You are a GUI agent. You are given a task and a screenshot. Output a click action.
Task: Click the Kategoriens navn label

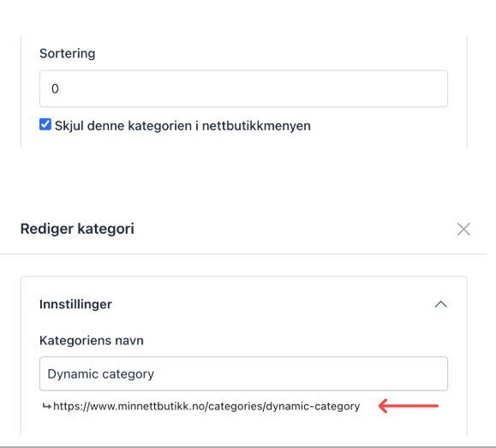pos(92,340)
